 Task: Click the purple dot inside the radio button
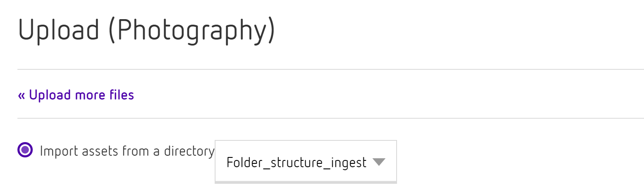click(26, 150)
